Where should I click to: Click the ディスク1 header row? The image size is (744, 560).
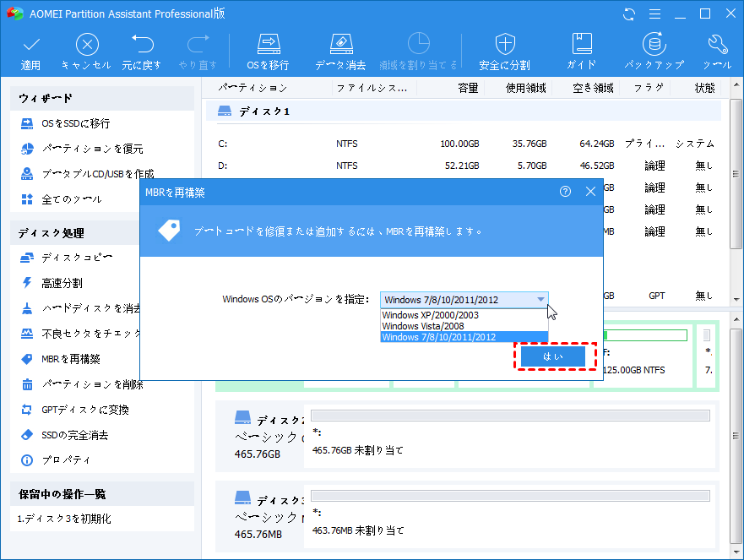pos(463,111)
